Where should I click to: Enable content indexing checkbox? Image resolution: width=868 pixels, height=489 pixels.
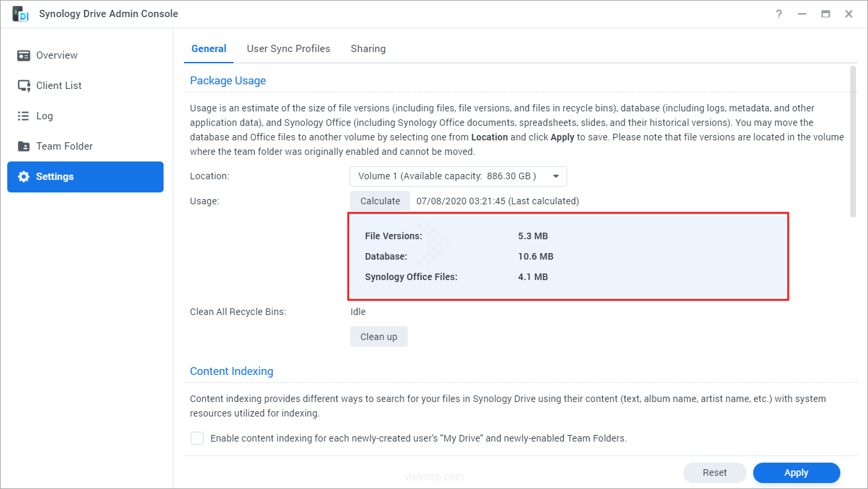[x=197, y=438]
